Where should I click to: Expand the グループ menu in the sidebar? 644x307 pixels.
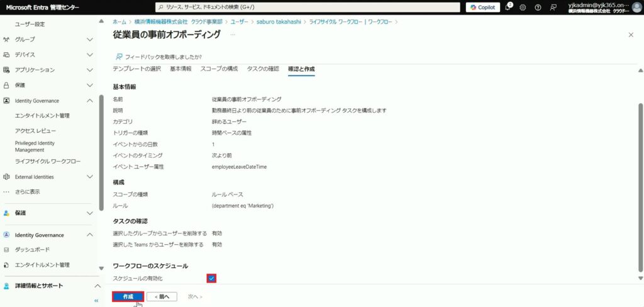(89, 39)
